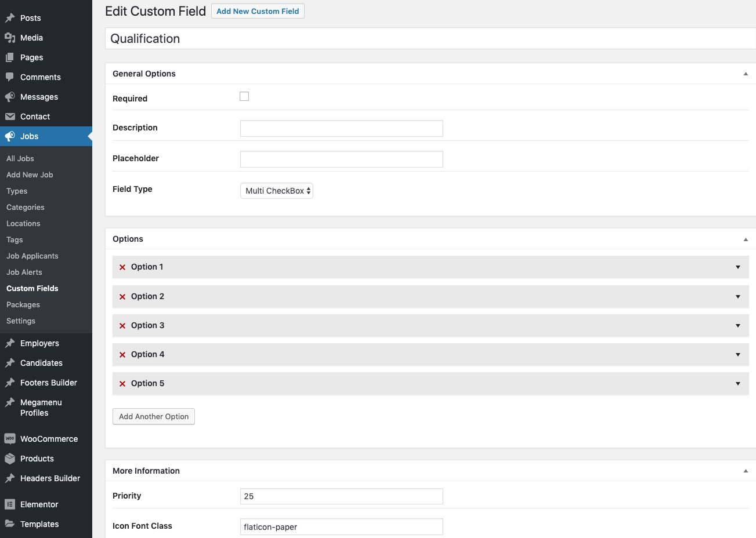Expand Option 4 using its arrow
This screenshot has height=538, width=756.
pyautogui.click(x=738, y=355)
